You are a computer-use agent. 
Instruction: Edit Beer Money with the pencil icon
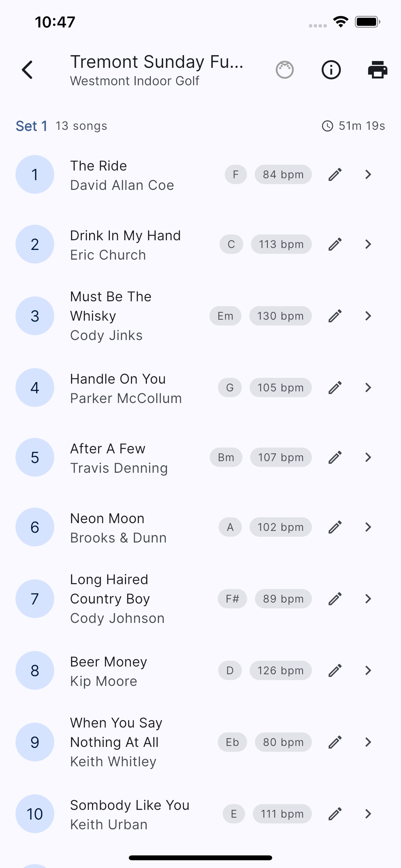point(335,671)
